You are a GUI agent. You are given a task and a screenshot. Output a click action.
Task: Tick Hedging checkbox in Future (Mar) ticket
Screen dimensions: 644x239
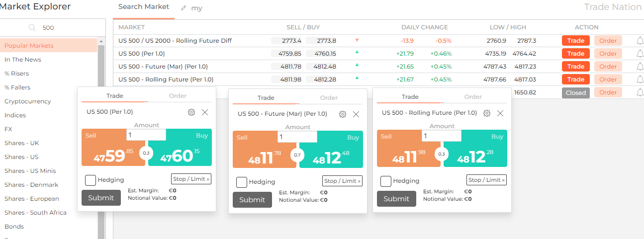click(x=242, y=182)
